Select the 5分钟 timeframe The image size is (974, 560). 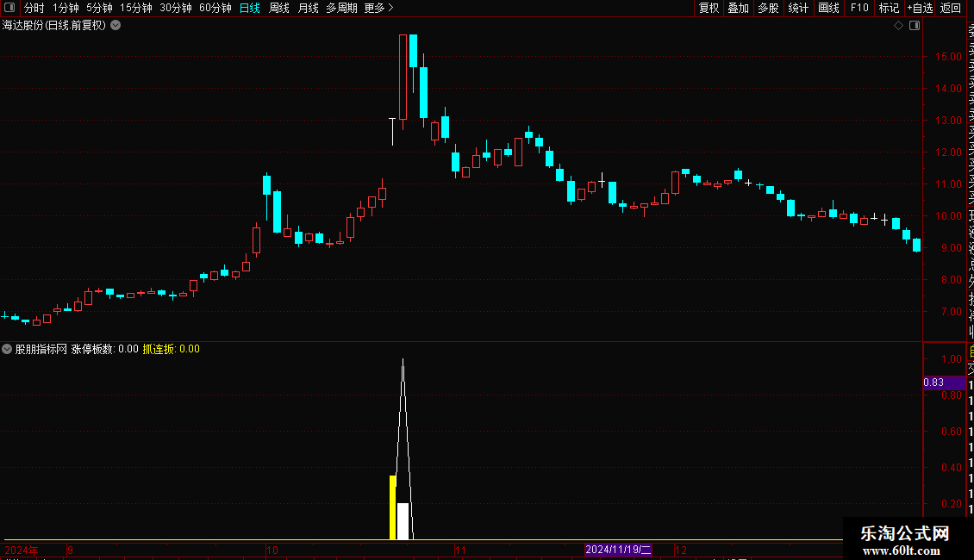point(99,8)
